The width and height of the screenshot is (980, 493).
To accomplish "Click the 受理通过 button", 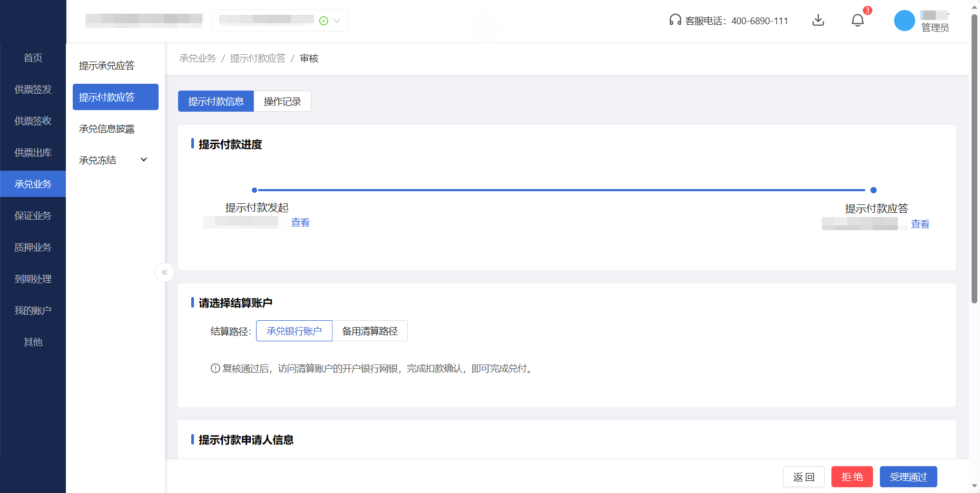I will click(x=908, y=477).
